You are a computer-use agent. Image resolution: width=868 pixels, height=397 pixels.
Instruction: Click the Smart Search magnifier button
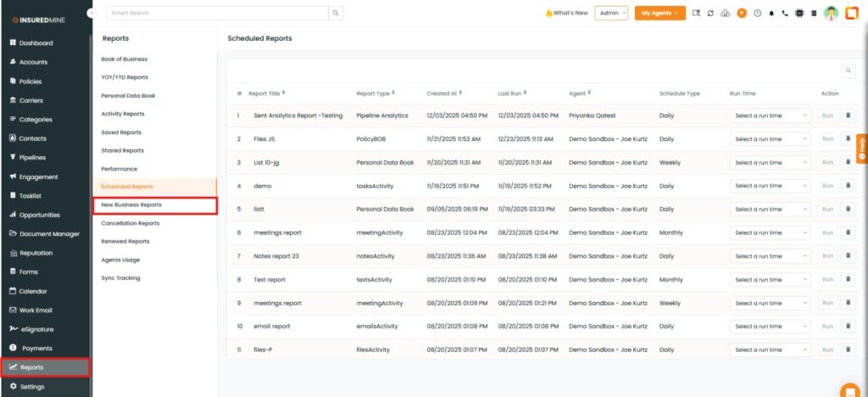336,13
